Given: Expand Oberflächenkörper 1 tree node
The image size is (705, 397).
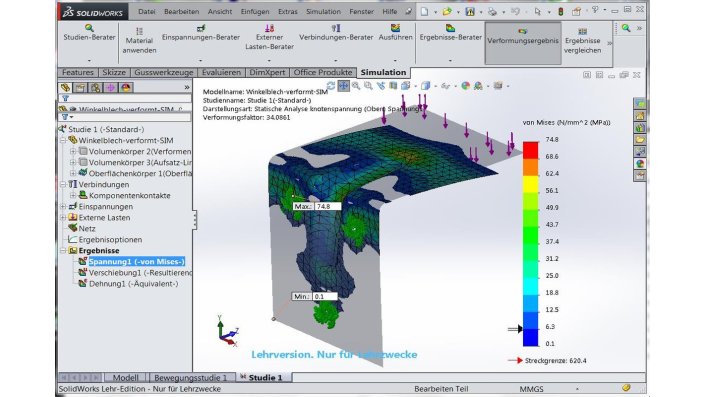Looking at the screenshot, I should click(x=73, y=173).
